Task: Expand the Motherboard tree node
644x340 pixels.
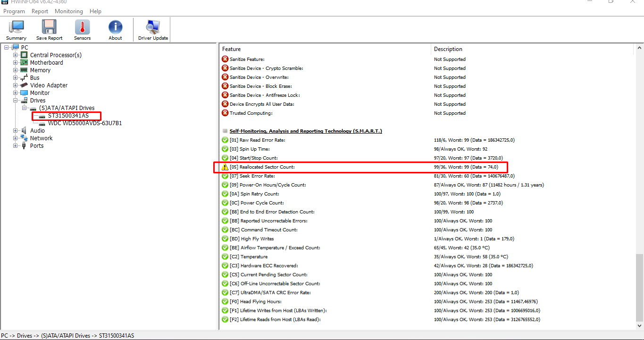Action: point(16,62)
